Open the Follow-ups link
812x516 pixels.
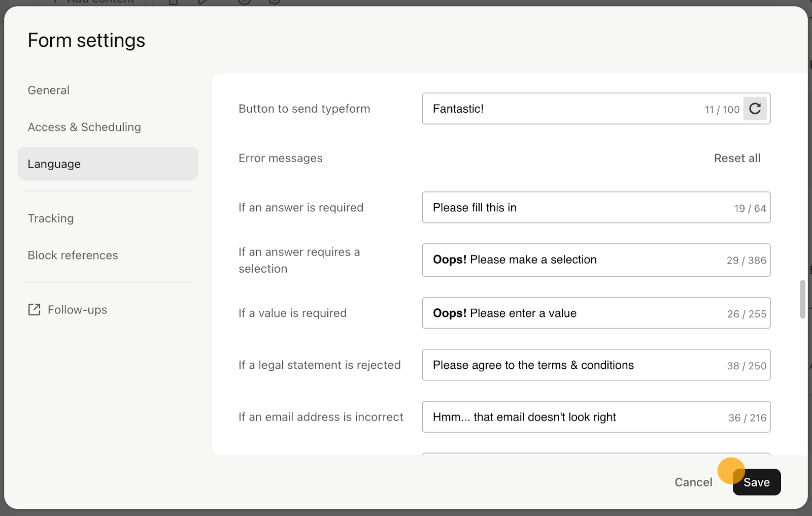point(77,310)
